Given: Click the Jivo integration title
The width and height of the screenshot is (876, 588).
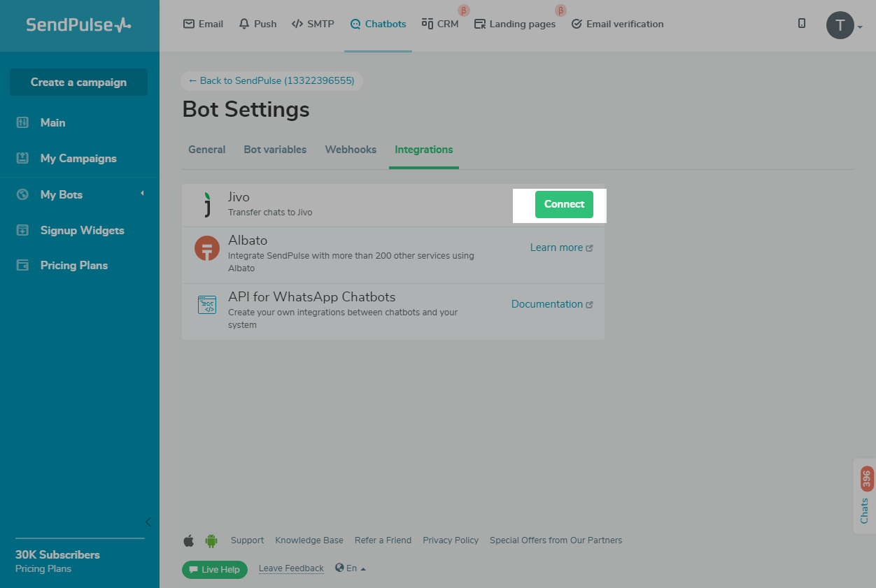Looking at the screenshot, I should (x=239, y=197).
